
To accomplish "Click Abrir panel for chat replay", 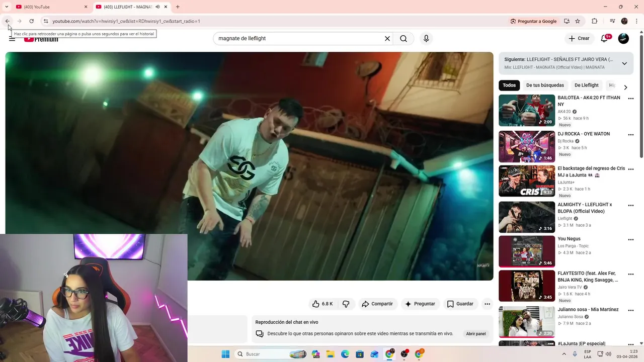I will click(x=476, y=334).
